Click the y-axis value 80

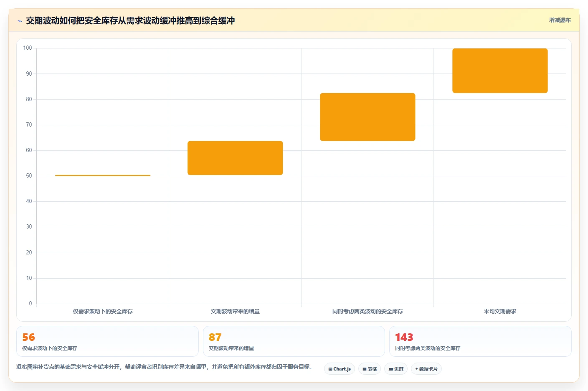click(x=29, y=99)
